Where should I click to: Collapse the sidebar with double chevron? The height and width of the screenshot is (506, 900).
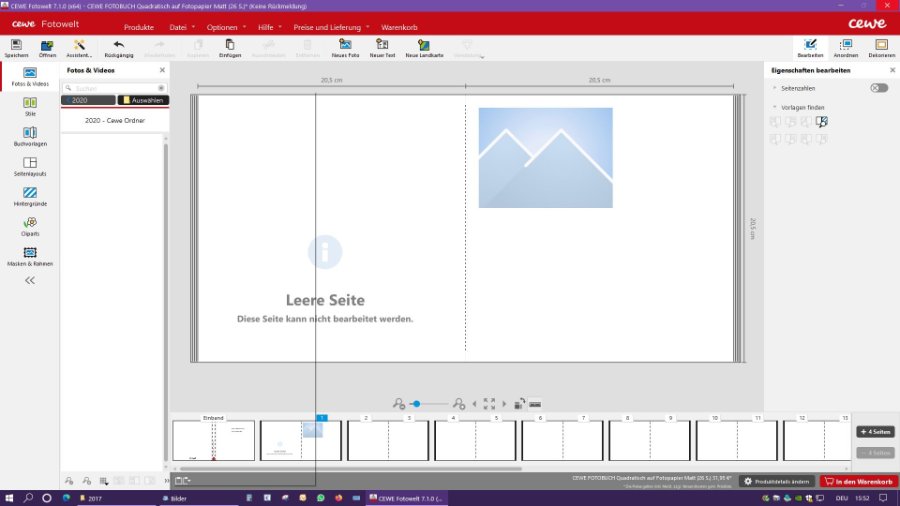30,281
